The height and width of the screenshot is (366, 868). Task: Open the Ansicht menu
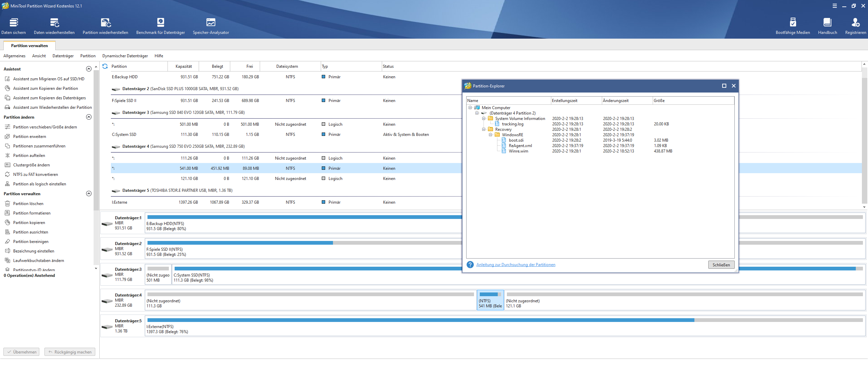coord(39,56)
